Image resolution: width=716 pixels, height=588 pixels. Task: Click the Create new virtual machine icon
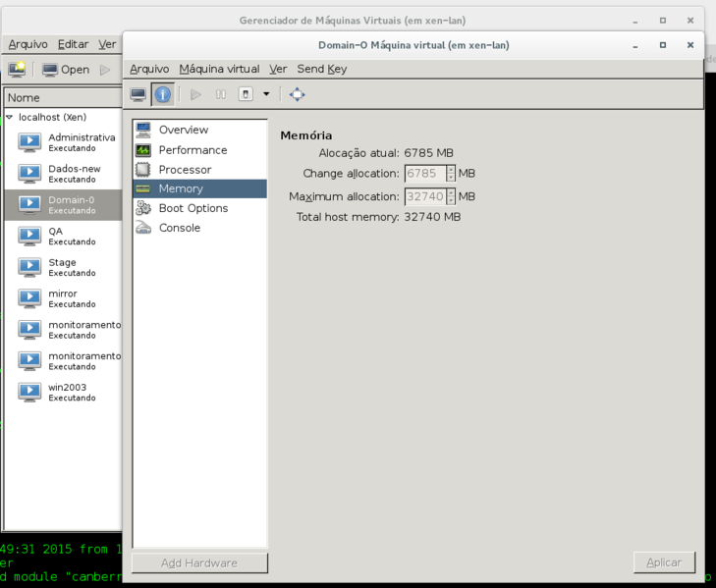(17, 70)
